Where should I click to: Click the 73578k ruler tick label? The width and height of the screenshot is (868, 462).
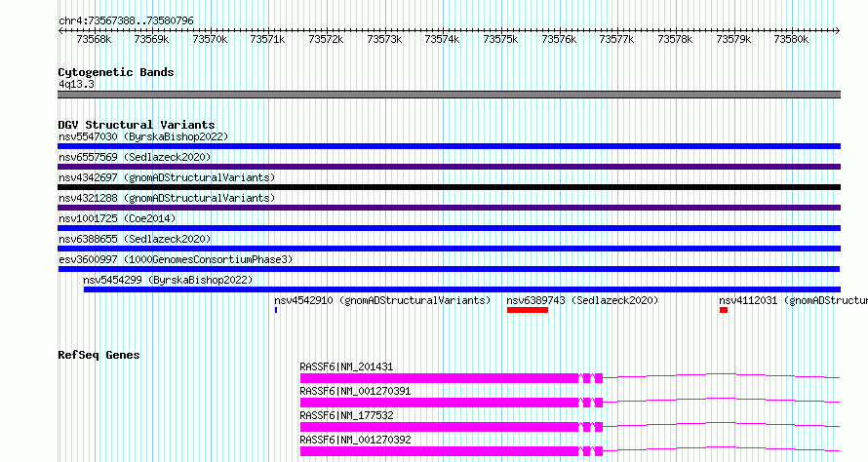coord(675,39)
